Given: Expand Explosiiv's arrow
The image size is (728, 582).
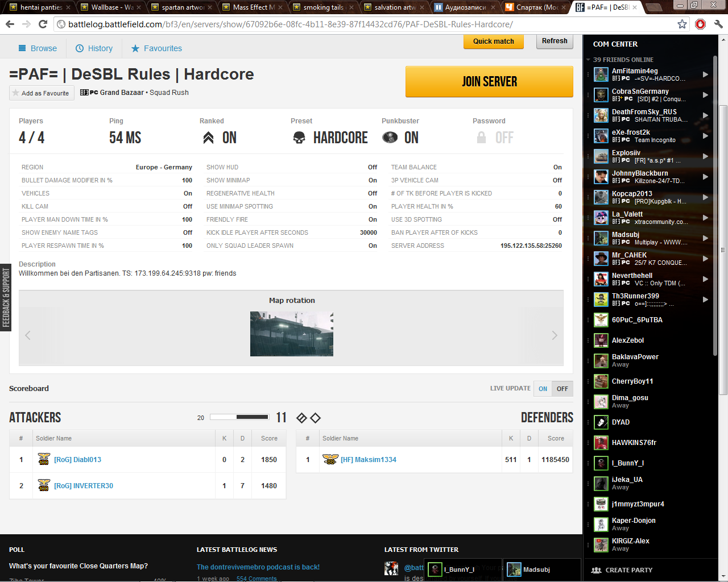Looking at the screenshot, I should pos(705,156).
